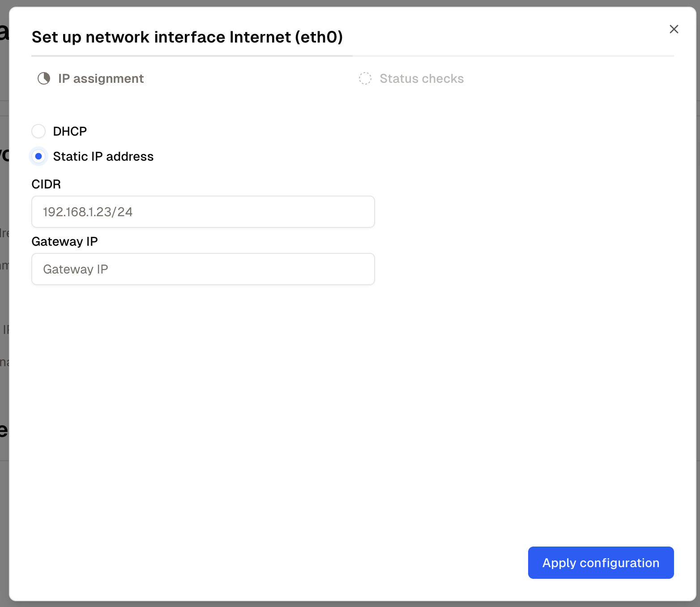This screenshot has height=607, width=700.
Task: Click the unfilled portion of the progress bar
Action: (x=513, y=56)
